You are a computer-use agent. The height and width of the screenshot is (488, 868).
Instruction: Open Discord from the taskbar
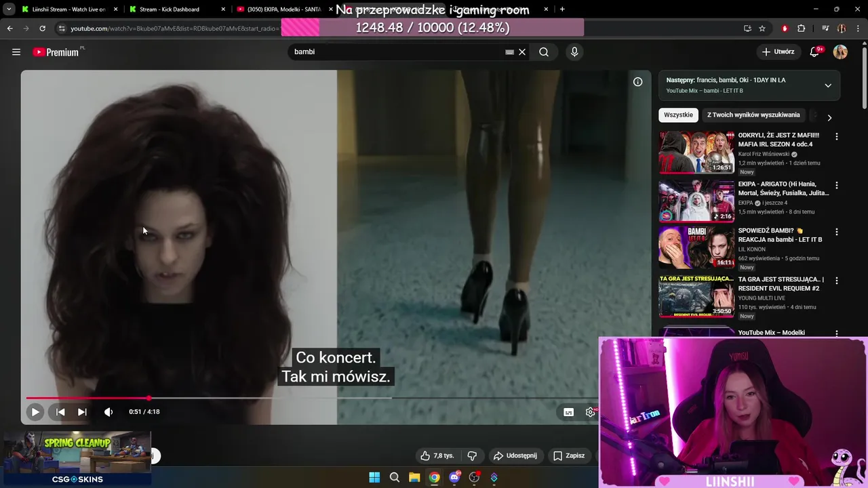[x=454, y=477]
